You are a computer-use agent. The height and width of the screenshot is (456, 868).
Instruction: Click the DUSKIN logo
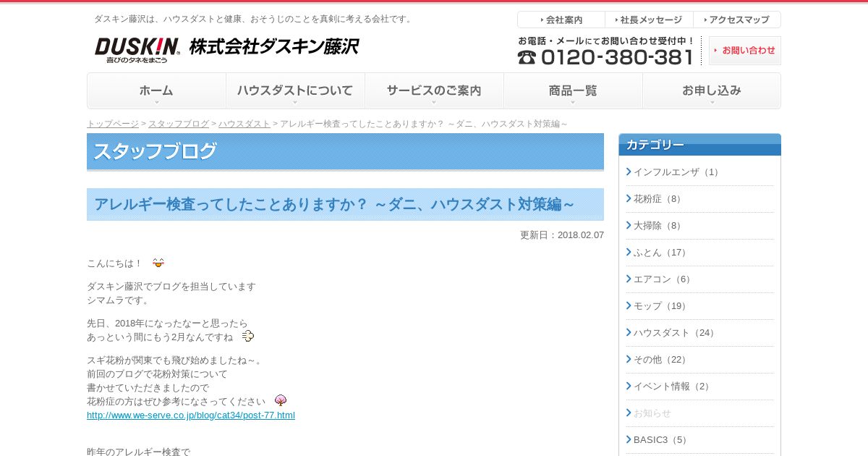click(x=137, y=50)
